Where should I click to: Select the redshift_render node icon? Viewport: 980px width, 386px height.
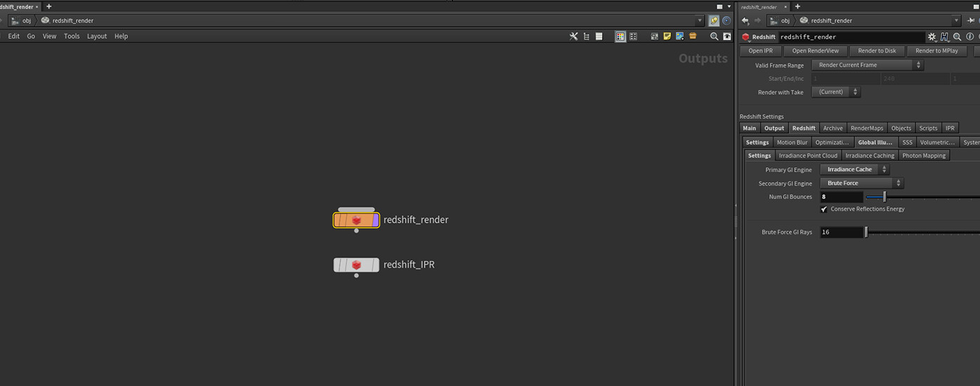coord(356,220)
